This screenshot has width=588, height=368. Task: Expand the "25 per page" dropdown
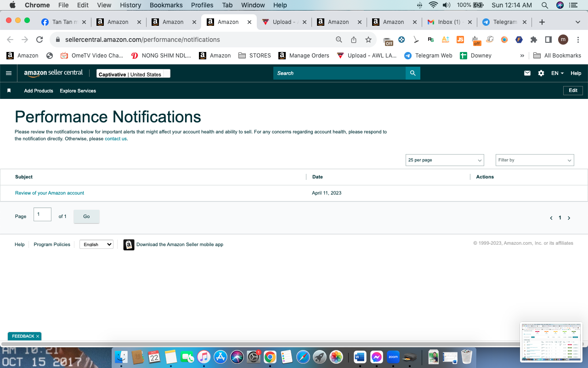point(445,160)
